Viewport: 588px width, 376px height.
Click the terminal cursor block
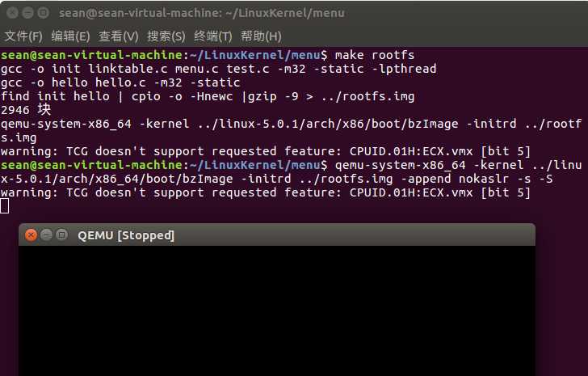click(x=5, y=206)
